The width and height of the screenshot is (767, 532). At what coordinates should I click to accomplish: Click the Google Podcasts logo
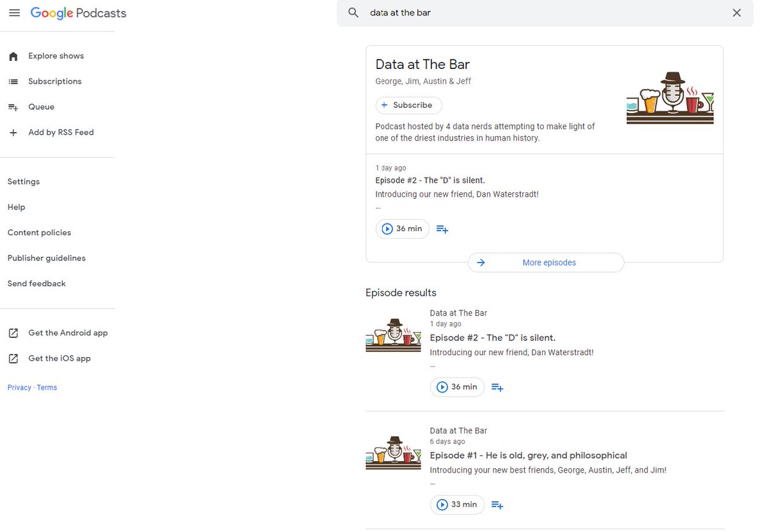click(79, 13)
